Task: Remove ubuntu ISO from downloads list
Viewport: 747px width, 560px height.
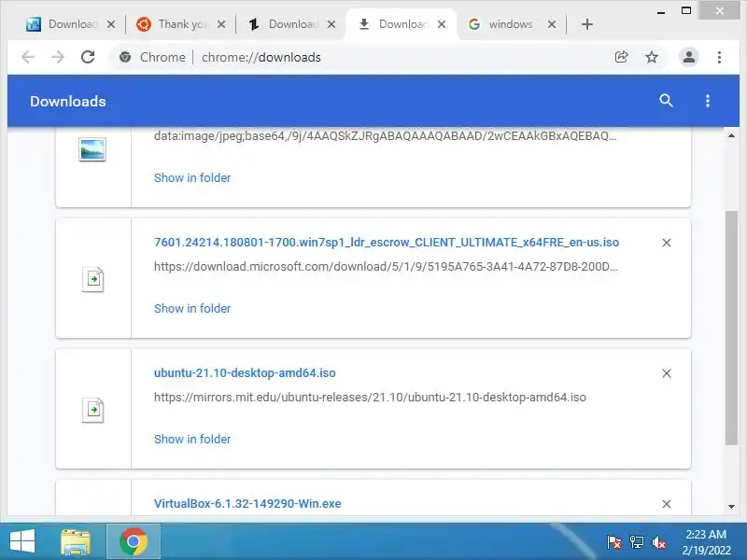Action: click(x=667, y=373)
